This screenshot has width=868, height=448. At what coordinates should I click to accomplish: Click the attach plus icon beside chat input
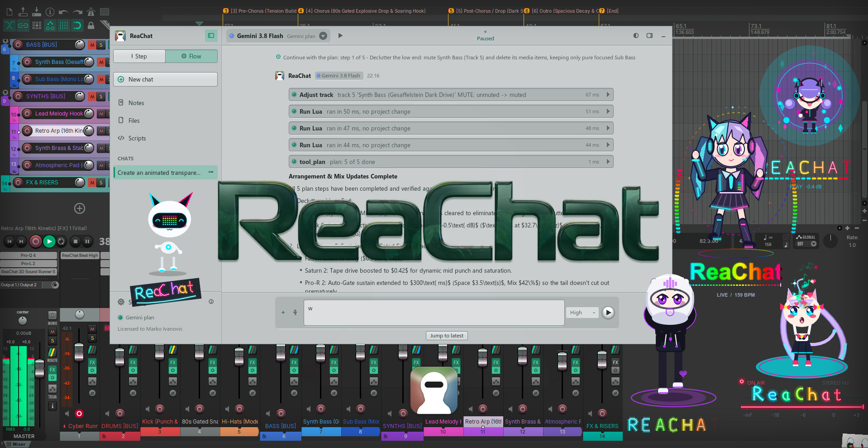click(283, 312)
